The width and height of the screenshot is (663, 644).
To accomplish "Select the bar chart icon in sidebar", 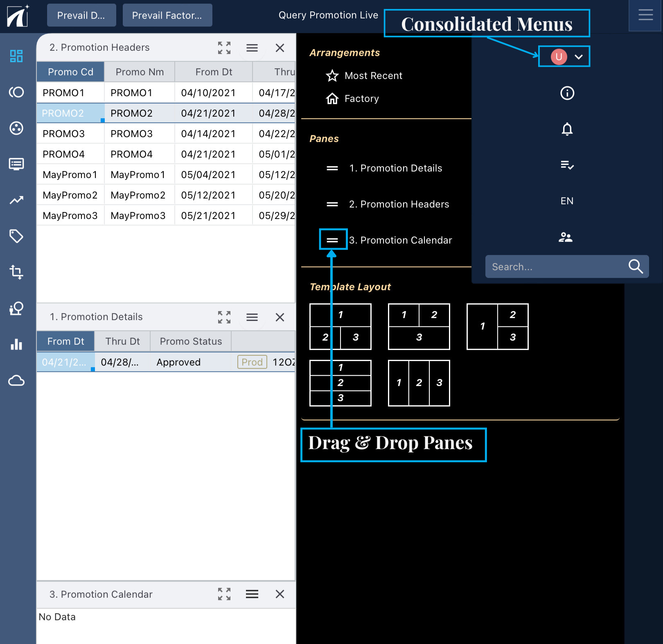I will coord(16,344).
